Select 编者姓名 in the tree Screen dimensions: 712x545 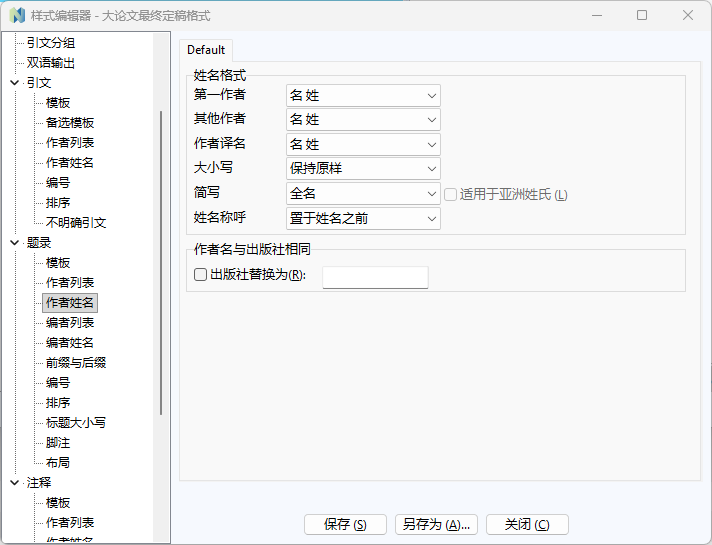point(70,342)
